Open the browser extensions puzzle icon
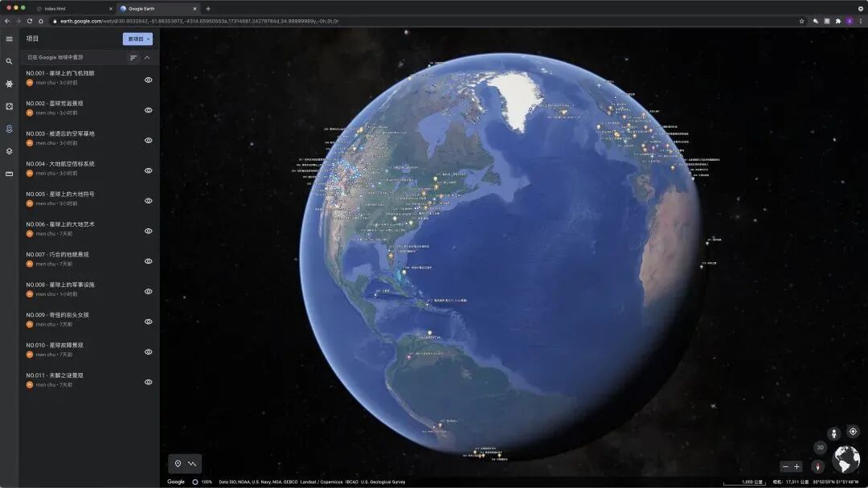 [x=838, y=21]
